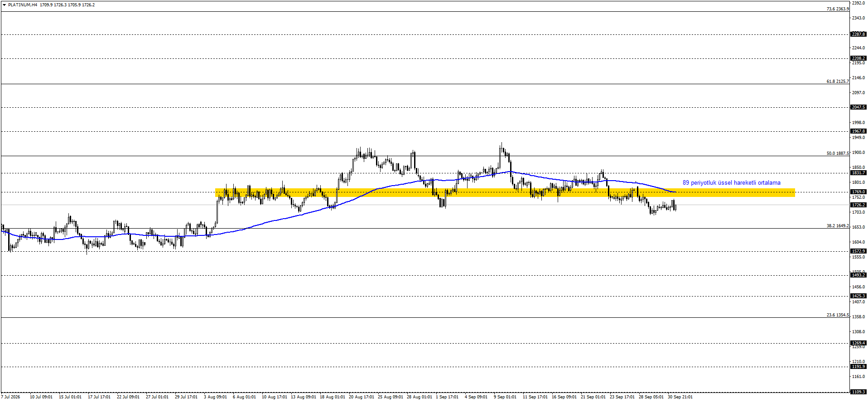
Task: Click the 2047.5 price level tag
Action: [x=858, y=107]
